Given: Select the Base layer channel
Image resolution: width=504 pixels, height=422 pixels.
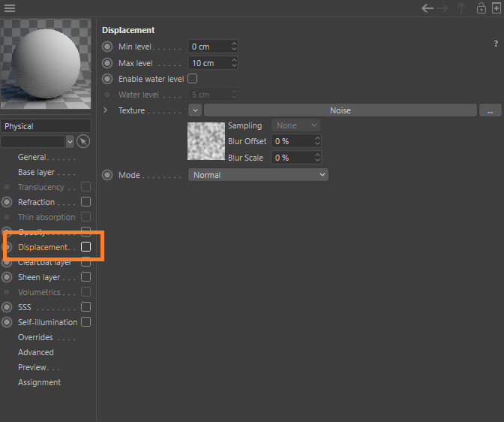Looking at the screenshot, I should pos(36,172).
